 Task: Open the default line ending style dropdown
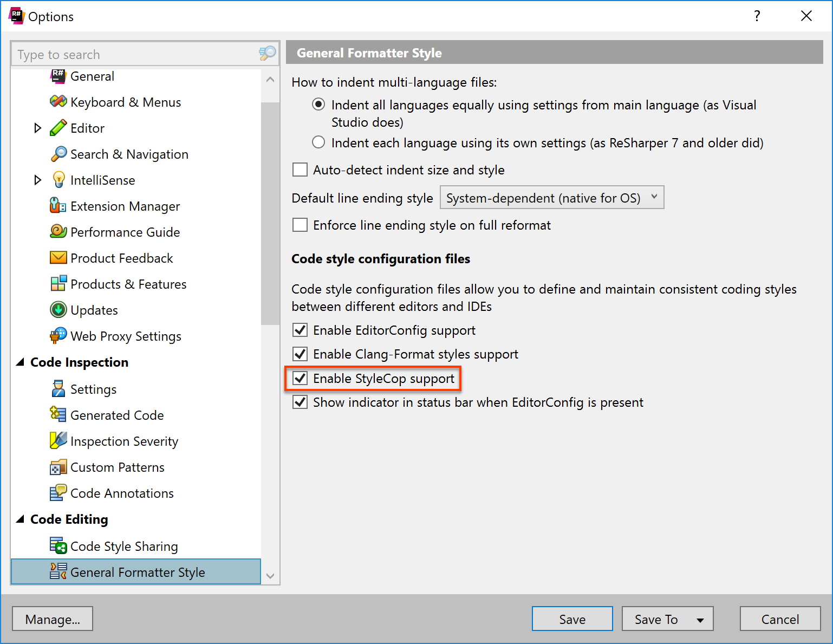[552, 198]
